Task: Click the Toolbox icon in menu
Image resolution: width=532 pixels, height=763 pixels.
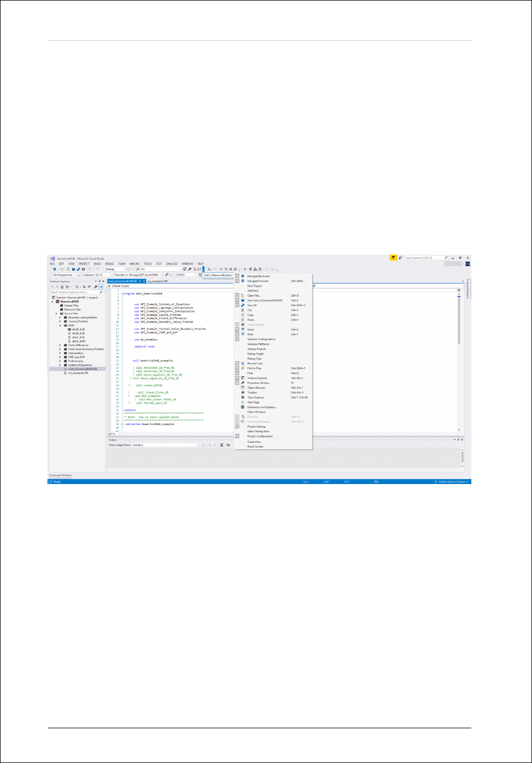Action: [243, 393]
